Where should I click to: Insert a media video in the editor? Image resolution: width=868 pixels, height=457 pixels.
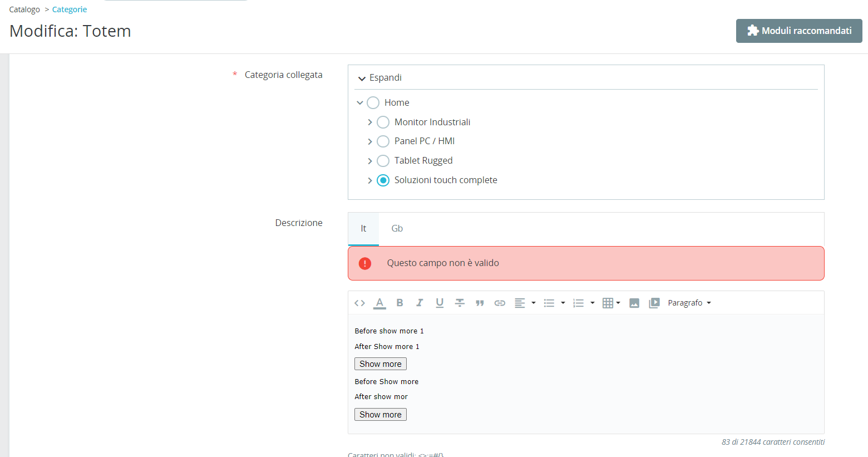(654, 303)
